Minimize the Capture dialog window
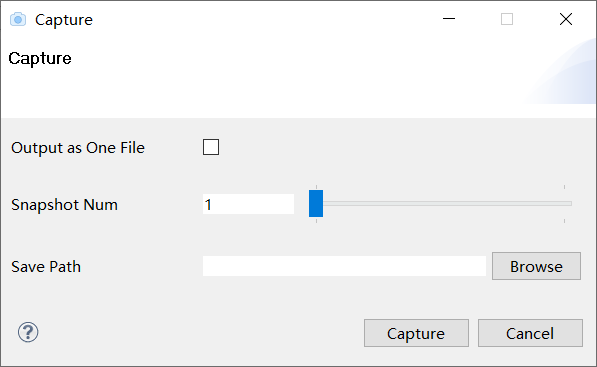Viewport: 597px width, 367px height. pos(449,19)
